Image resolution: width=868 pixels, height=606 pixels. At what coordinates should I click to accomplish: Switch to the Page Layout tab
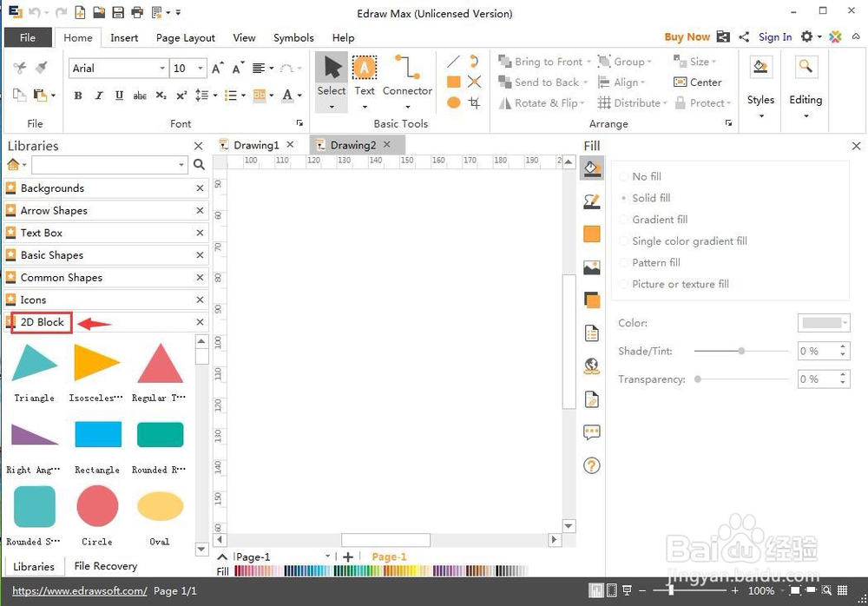click(x=185, y=37)
